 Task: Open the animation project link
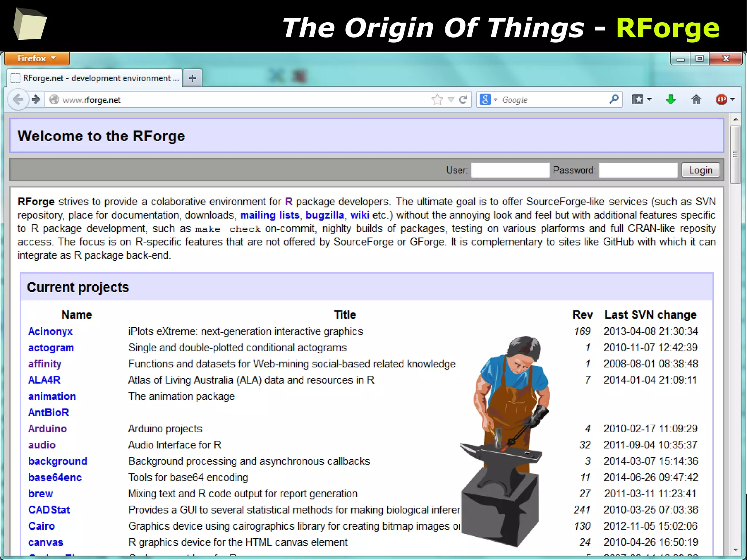pos(52,396)
